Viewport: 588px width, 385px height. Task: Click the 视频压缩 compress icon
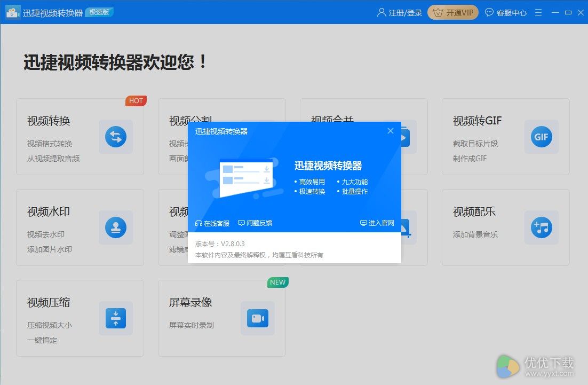point(116,318)
